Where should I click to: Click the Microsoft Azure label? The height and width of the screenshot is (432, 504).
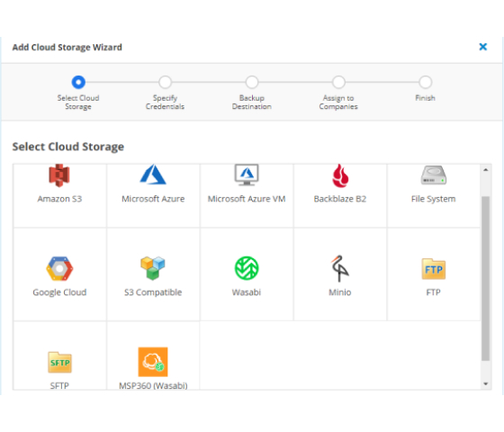[153, 199]
